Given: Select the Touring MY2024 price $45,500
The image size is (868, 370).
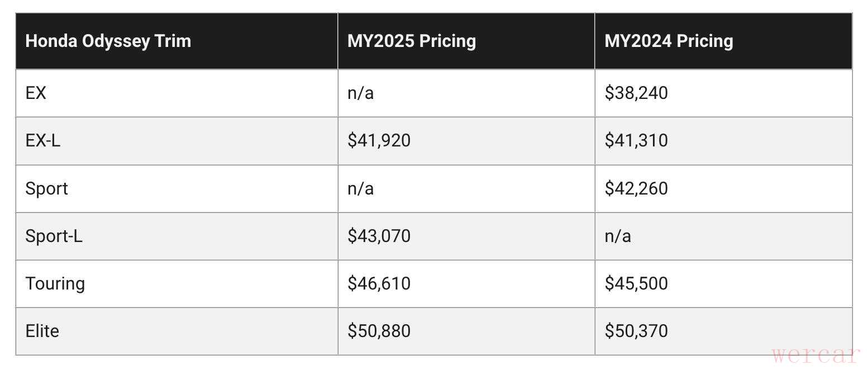Looking at the screenshot, I should [636, 283].
